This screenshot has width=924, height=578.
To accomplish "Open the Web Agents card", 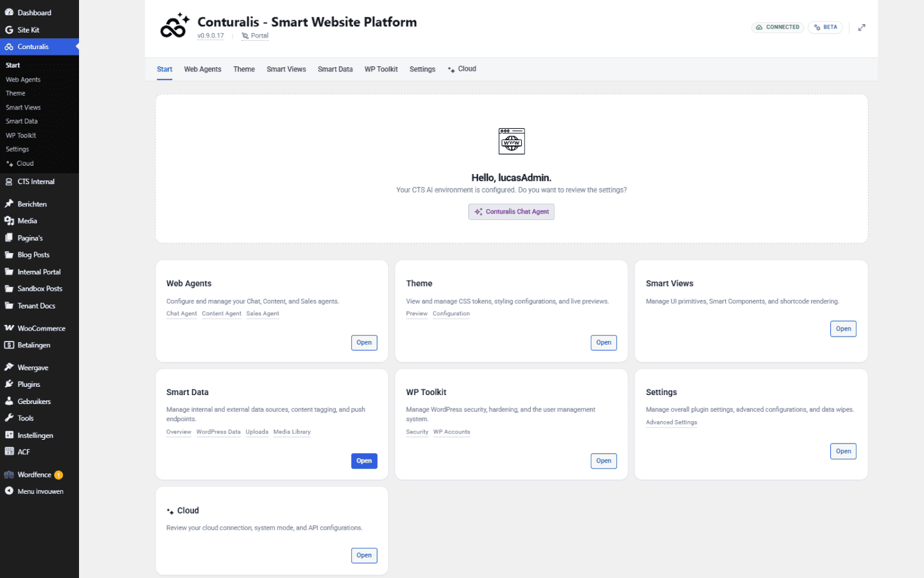I will [364, 343].
